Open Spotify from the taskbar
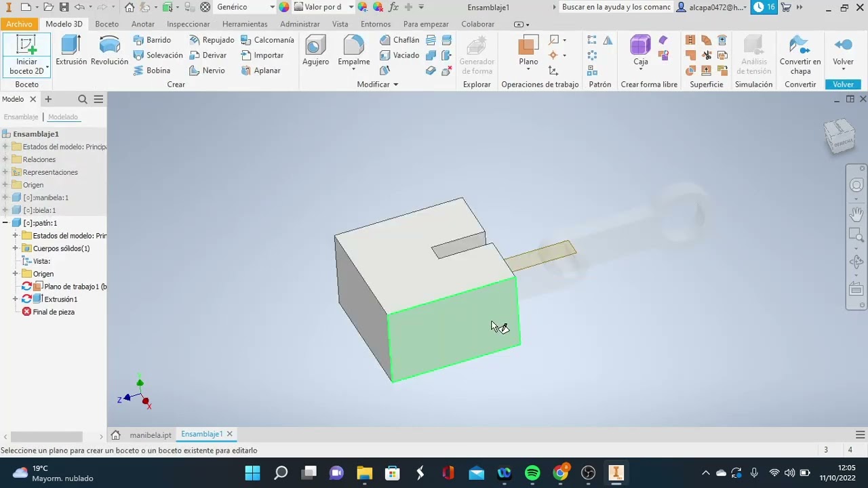 (532, 472)
